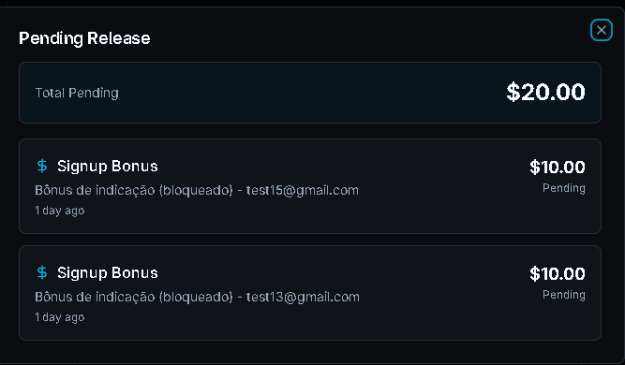Click the $10.00 amount for test13 bonus
This screenshot has width=625, height=365.
point(557,274)
